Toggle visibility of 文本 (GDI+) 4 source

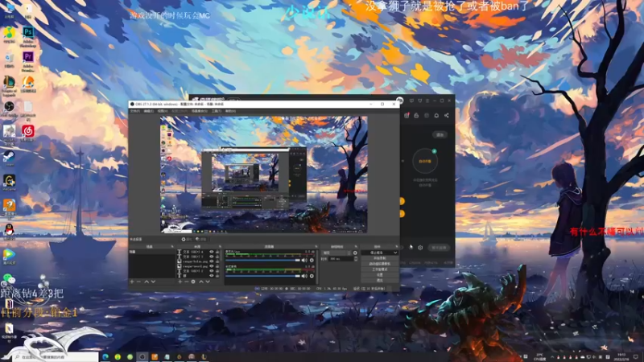coord(212,252)
